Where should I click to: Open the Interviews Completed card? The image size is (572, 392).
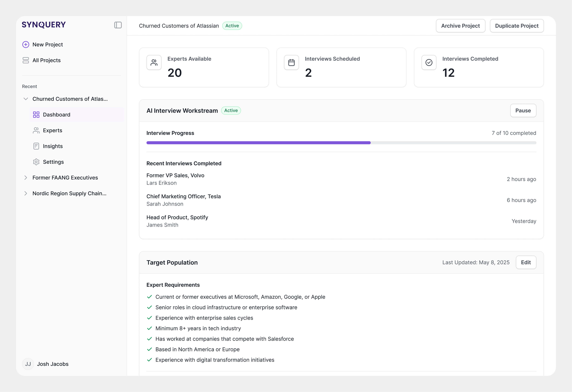coord(479,67)
